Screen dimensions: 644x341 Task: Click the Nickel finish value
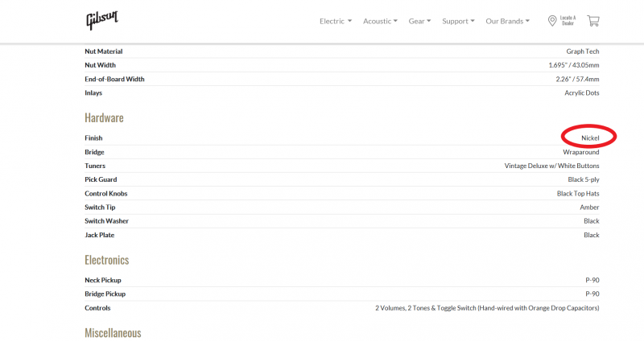pyautogui.click(x=590, y=138)
